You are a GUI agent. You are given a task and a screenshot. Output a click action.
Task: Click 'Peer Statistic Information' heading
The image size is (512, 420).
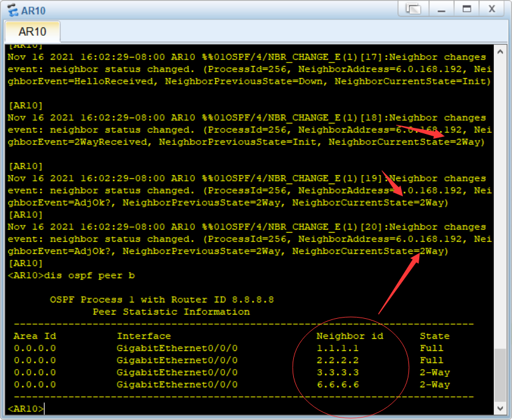click(x=171, y=312)
